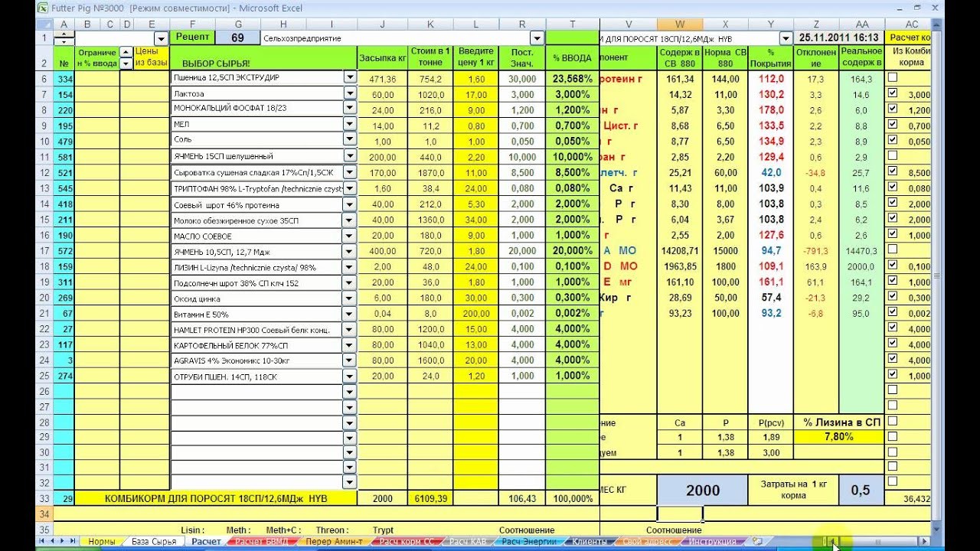Toggle checkbox in МОНОКАЛЬЦИЙ ФОСФАТ row
Screen dimensions: 980x551
tap(893, 109)
